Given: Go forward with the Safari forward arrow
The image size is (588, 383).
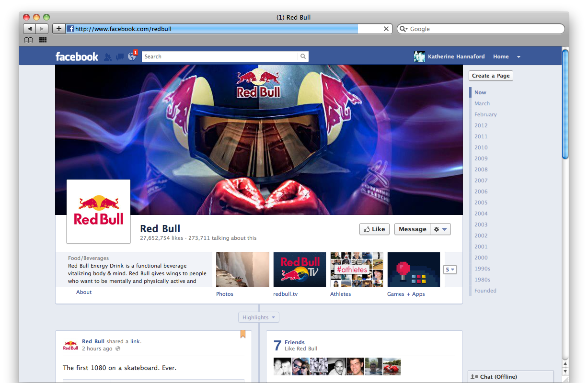Looking at the screenshot, I should (x=42, y=29).
